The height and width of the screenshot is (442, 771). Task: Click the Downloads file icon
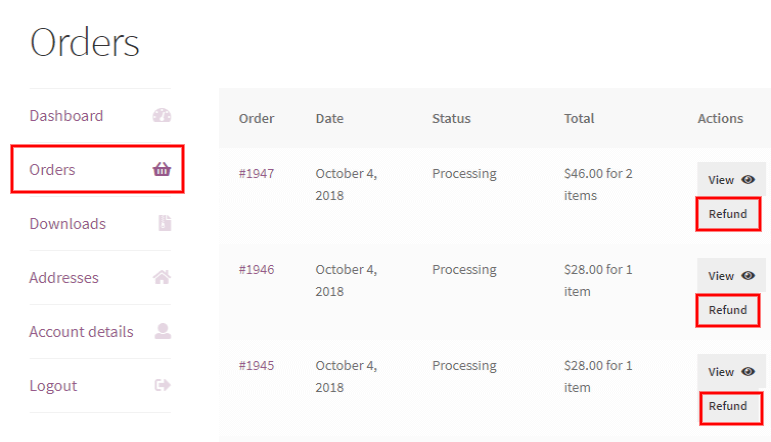click(164, 224)
